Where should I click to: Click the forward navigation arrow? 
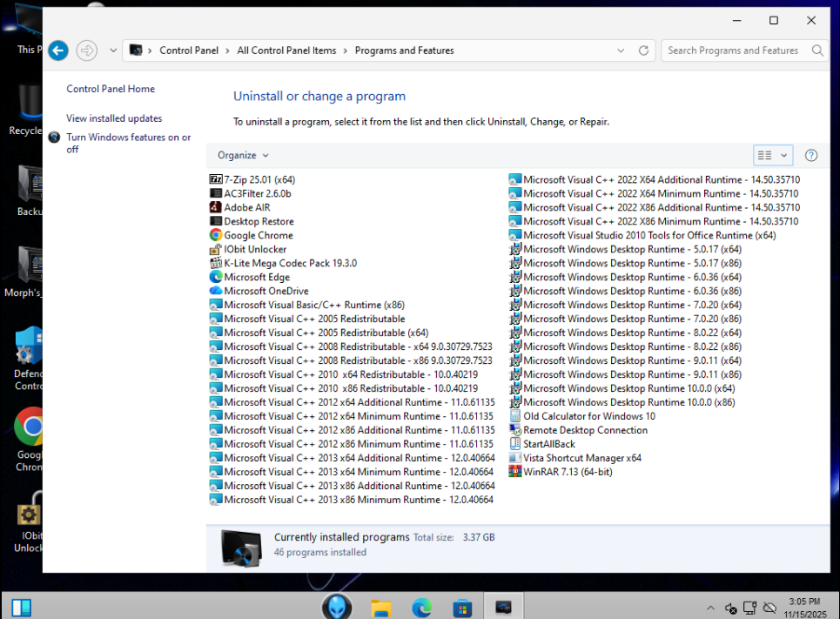[x=86, y=50]
